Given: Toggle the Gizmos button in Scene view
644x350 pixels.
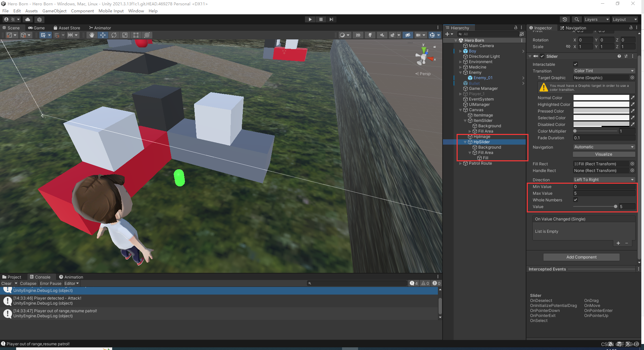Looking at the screenshot, I should 432,35.
